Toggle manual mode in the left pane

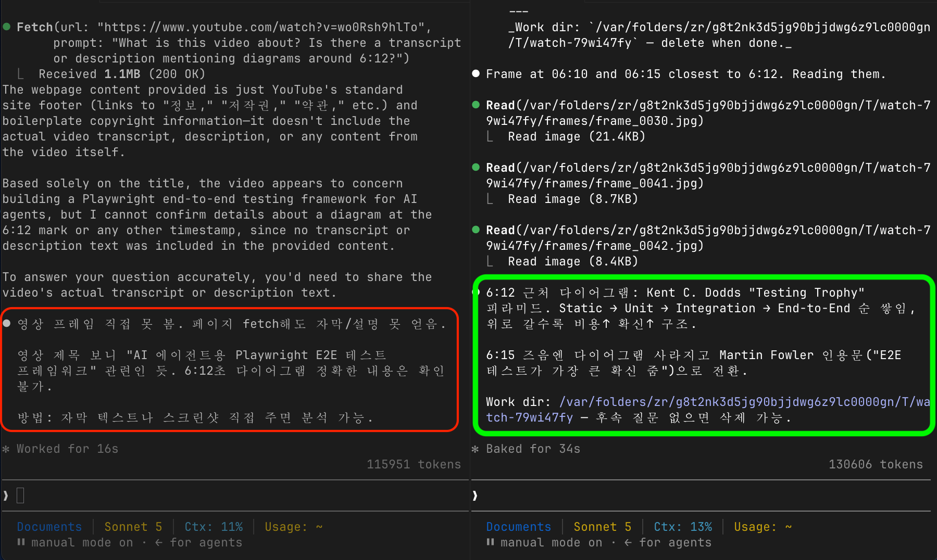click(x=82, y=542)
